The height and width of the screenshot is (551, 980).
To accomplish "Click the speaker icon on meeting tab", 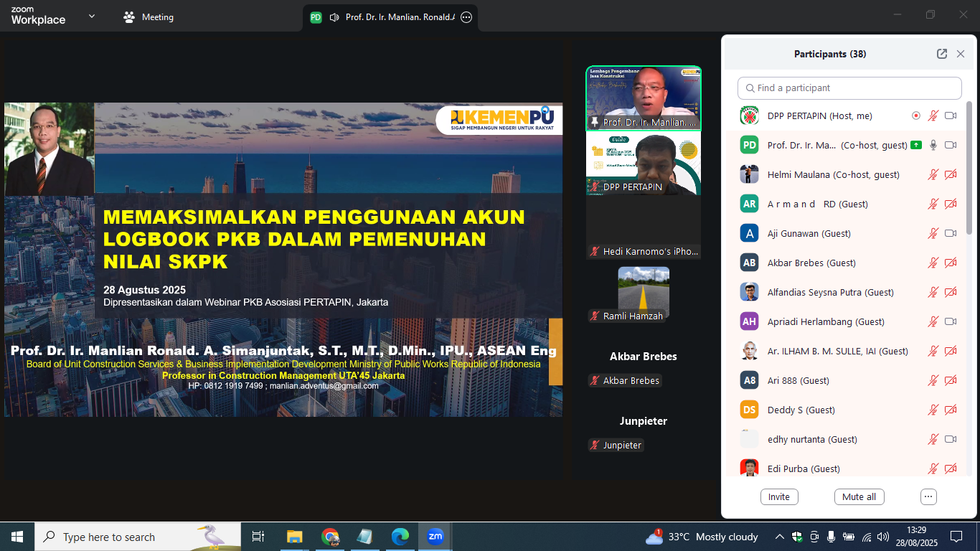I will 334,17.
